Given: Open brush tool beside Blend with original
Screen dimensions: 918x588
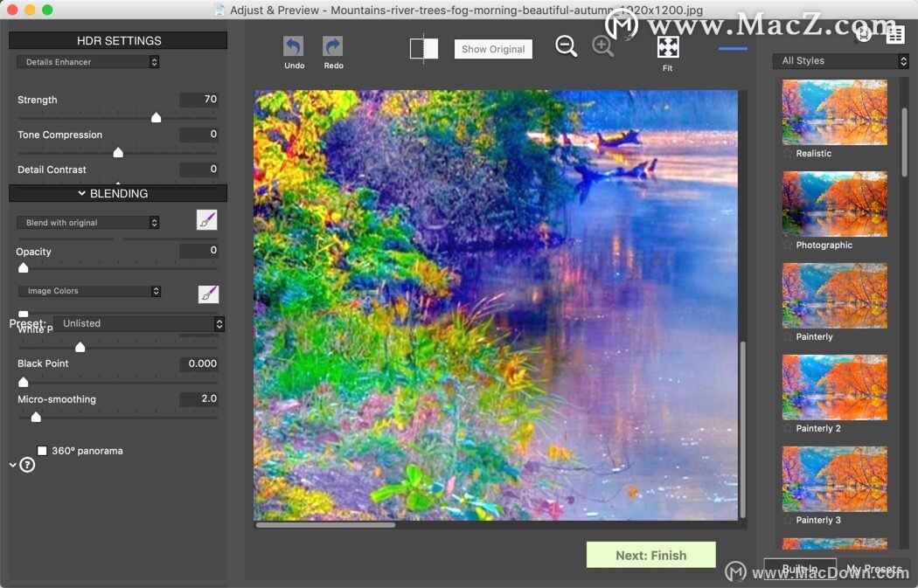Looking at the screenshot, I should [x=206, y=220].
